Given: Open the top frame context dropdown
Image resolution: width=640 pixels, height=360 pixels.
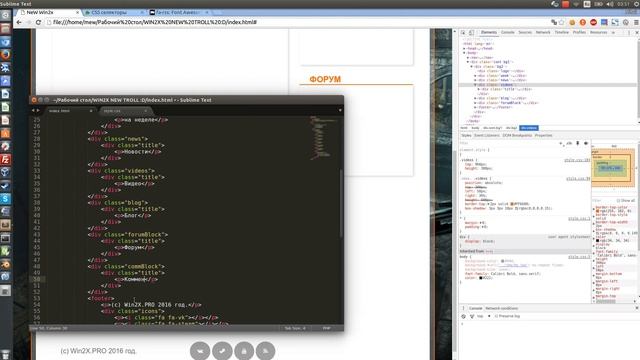Looking at the screenshot, I should tap(483, 316).
